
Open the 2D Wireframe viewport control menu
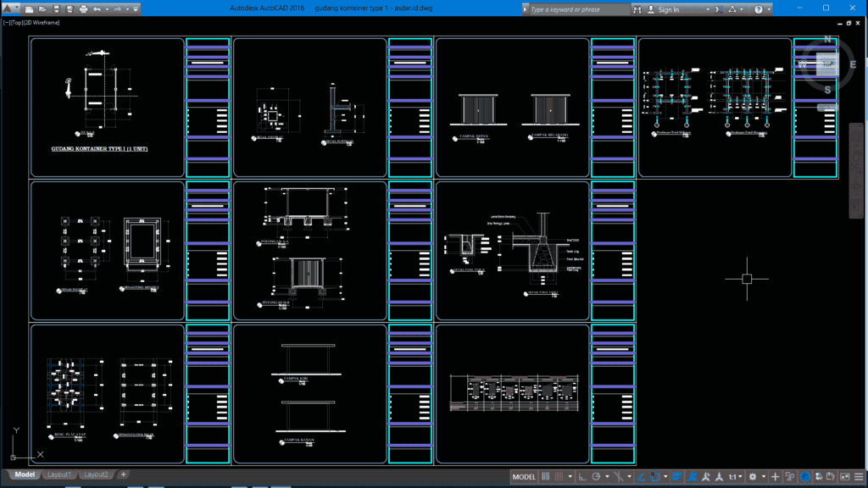[x=42, y=24]
